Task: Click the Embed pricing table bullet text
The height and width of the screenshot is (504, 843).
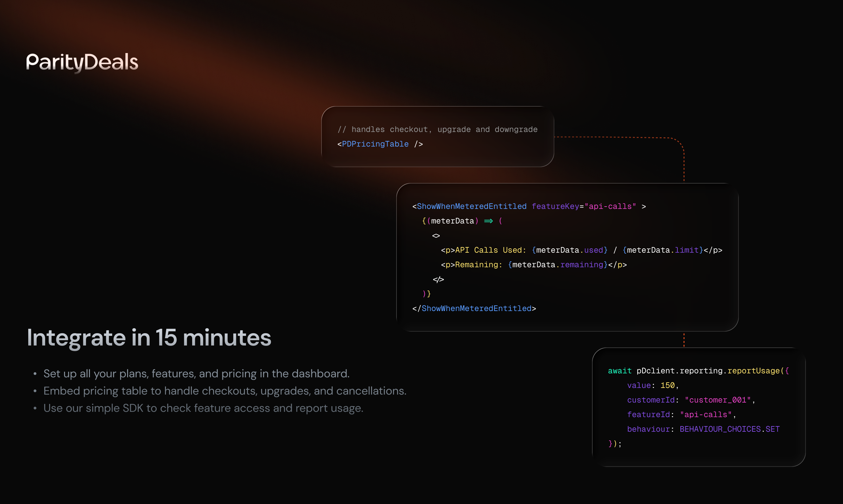Action: [x=225, y=391]
